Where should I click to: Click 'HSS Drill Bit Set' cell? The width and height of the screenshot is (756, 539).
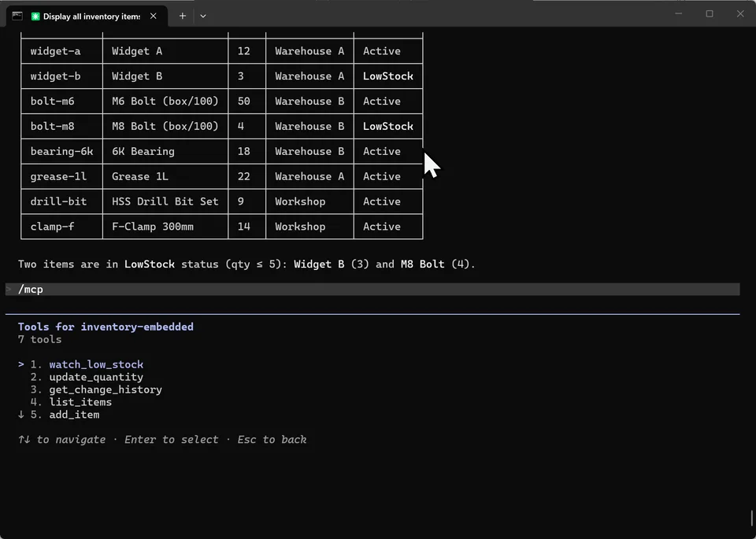click(165, 201)
